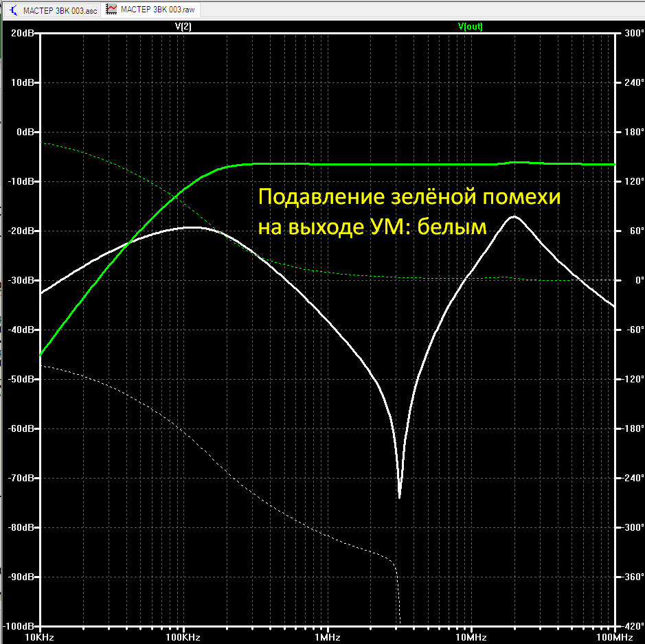Click the 10dB left axis label
The width and height of the screenshot is (645, 644).
point(22,82)
